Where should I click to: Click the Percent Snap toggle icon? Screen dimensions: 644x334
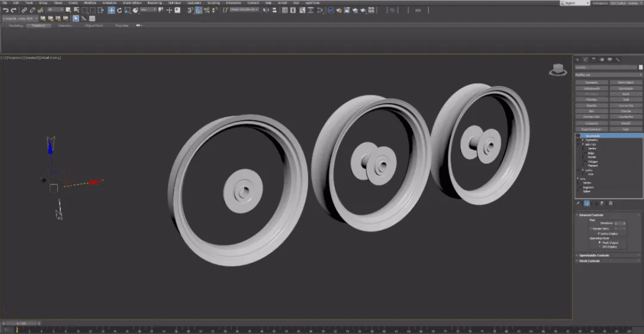206,11
